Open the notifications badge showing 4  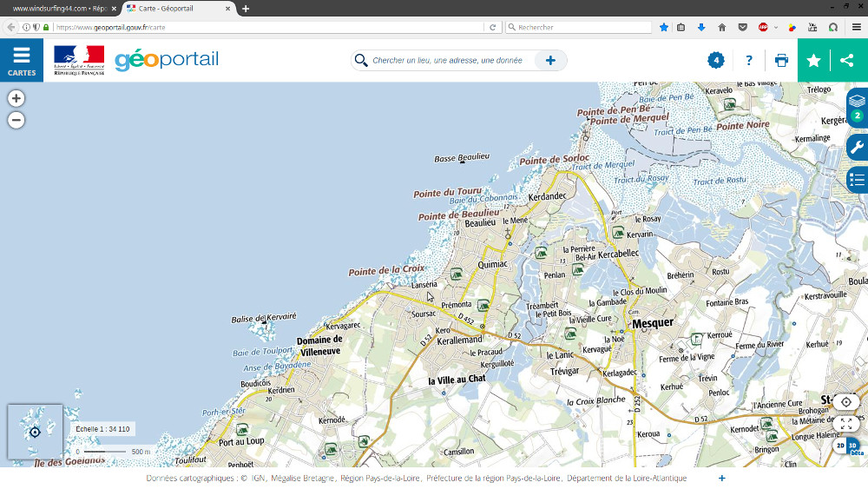(716, 60)
